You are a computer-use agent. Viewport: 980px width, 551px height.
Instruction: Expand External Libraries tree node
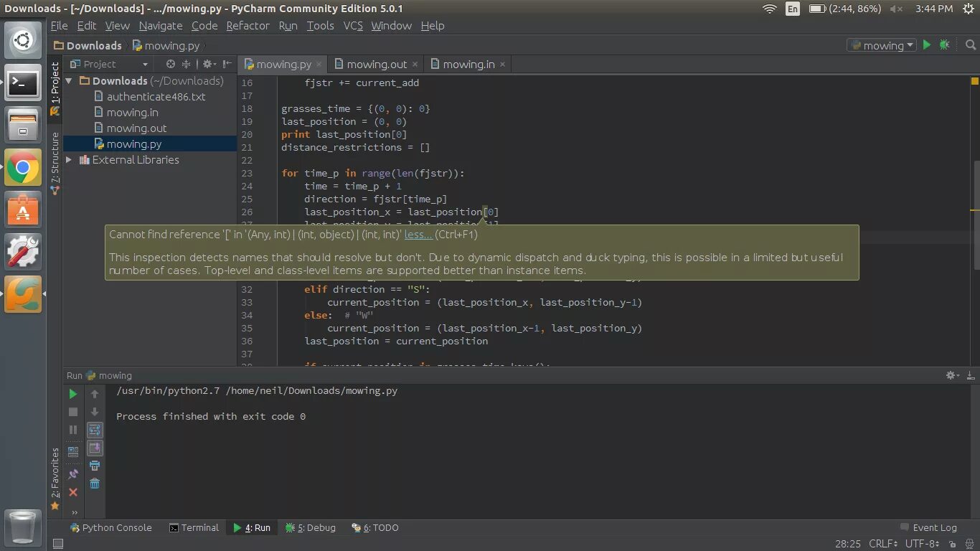pos(69,160)
